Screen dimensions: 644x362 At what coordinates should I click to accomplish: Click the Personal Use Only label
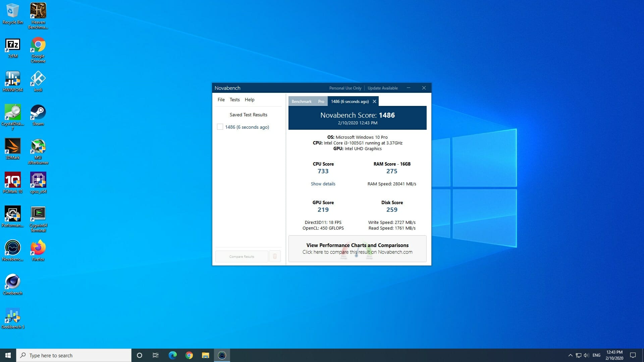345,88
